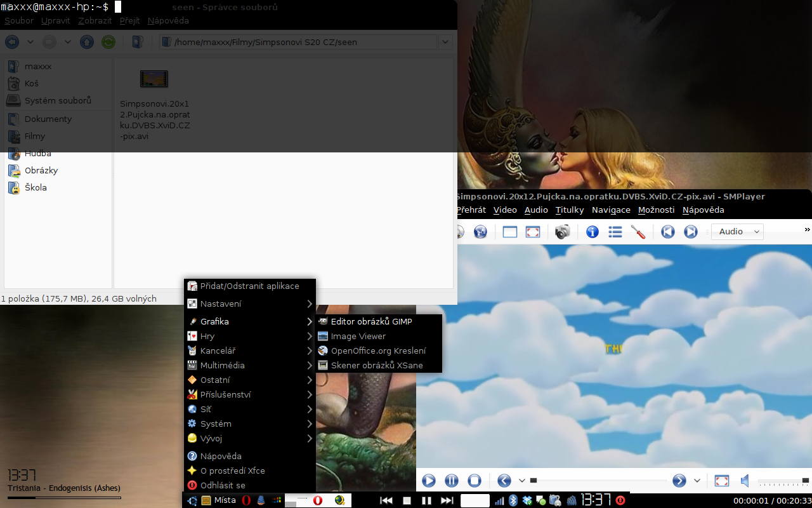Expand the file manager location path dropdown

click(445, 42)
